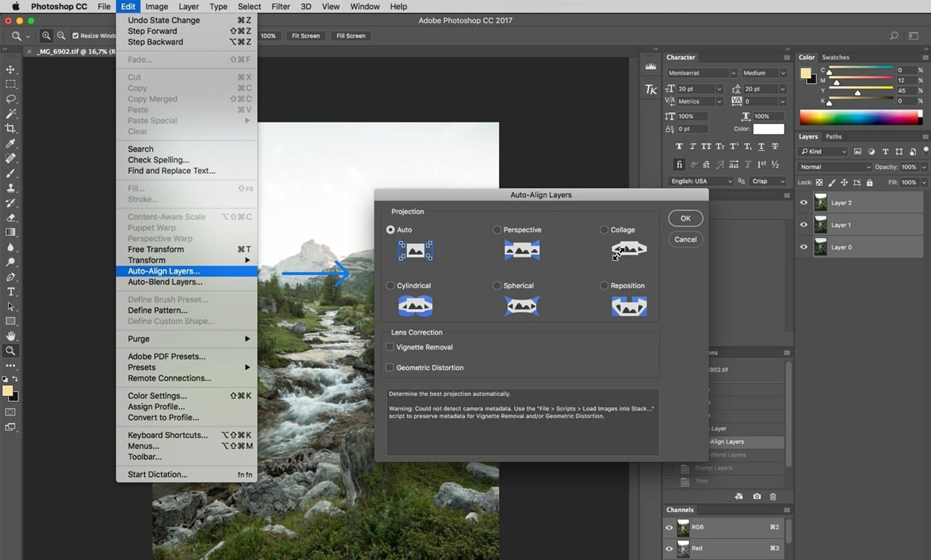Click the OK button in Auto-Align dialog

click(685, 218)
